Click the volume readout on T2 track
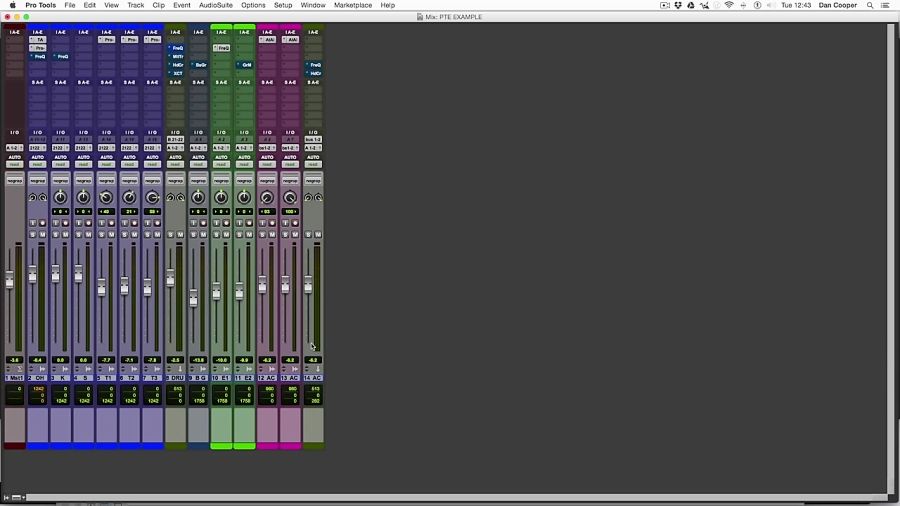Image resolution: width=900 pixels, height=506 pixels. [x=129, y=360]
